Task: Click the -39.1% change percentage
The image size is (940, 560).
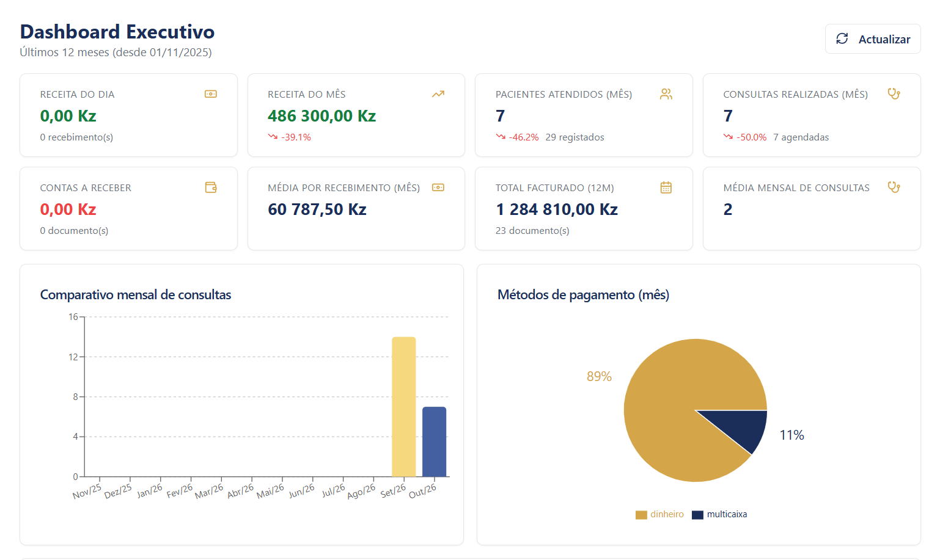Action: click(296, 137)
